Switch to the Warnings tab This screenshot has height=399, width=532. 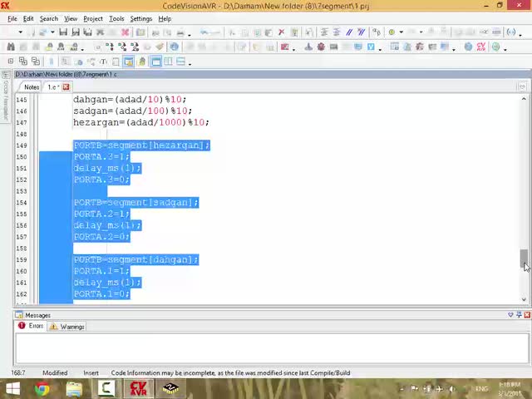[67, 327]
